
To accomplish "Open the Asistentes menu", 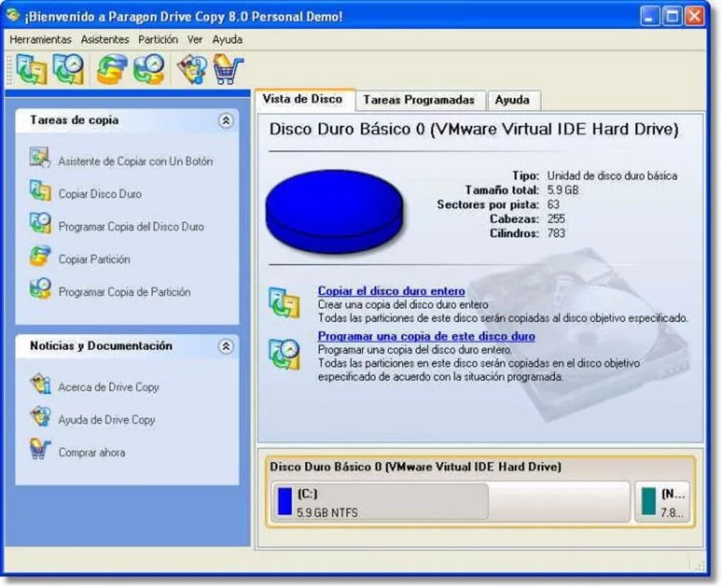I will point(105,40).
